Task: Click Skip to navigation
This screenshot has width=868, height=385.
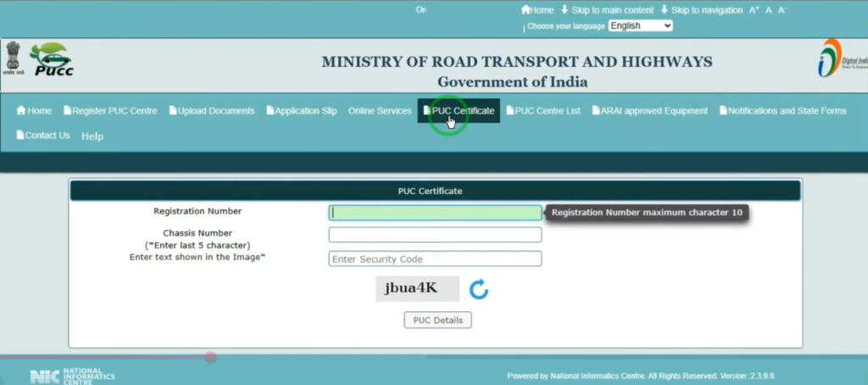Action: (x=701, y=10)
